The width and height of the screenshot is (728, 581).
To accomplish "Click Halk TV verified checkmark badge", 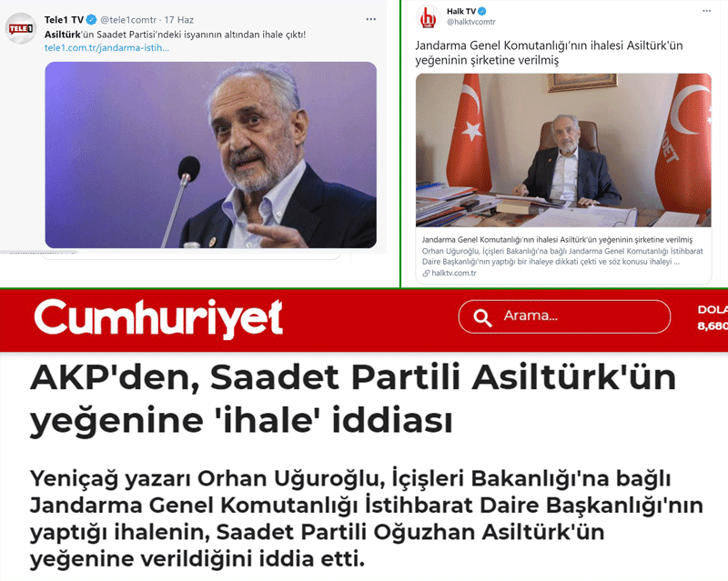I will pyautogui.click(x=482, y=11).
